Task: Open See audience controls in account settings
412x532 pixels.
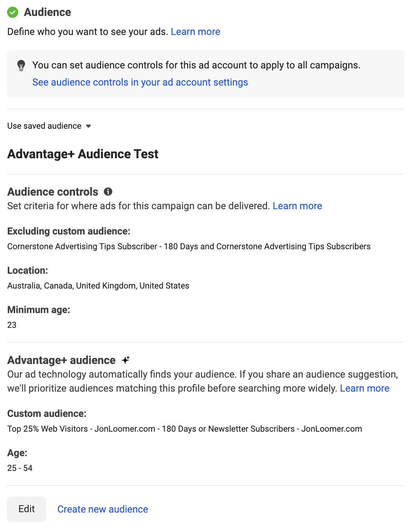Action: click(140, 82)
